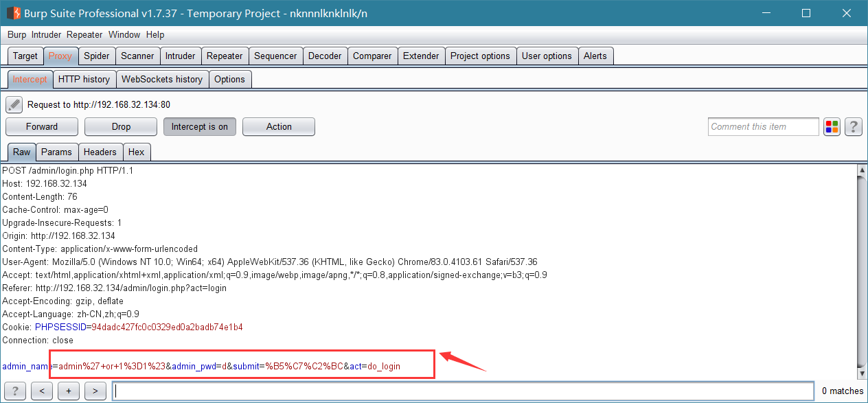Drop the intercepted request
Screen dimensions: 868x403
[121, 126]
